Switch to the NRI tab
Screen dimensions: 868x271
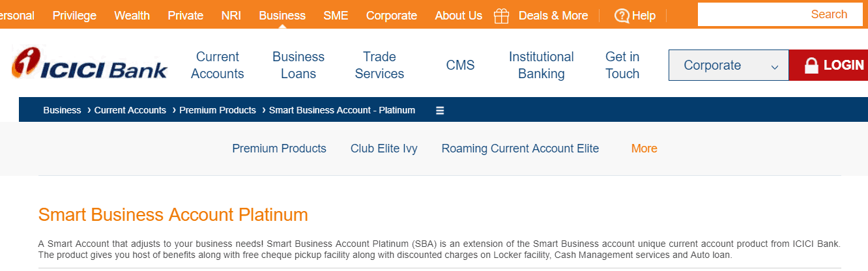point(231,15)
